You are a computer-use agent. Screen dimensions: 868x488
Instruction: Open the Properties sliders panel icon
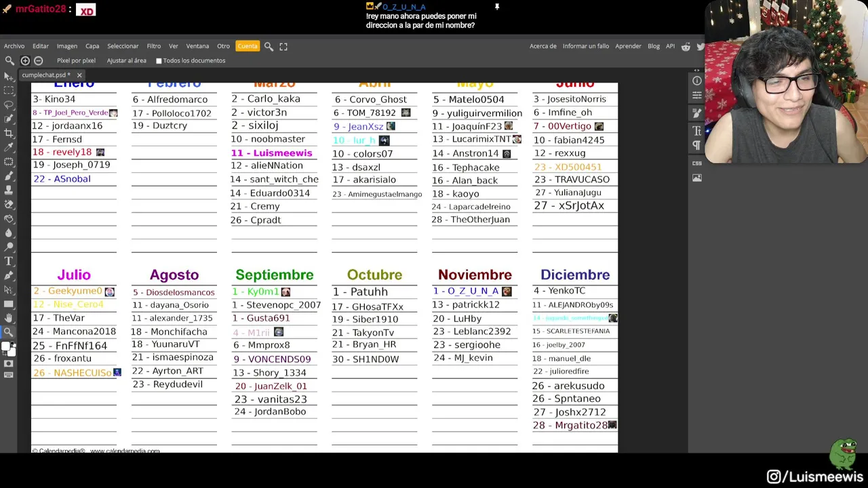[697, 97]
